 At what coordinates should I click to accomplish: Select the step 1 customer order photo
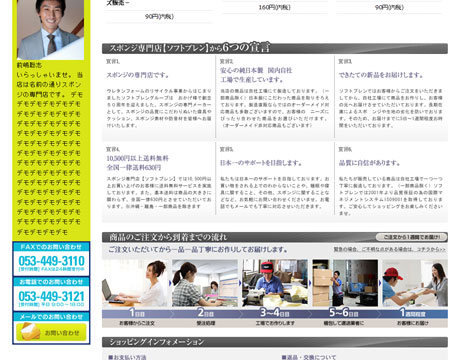135,283
